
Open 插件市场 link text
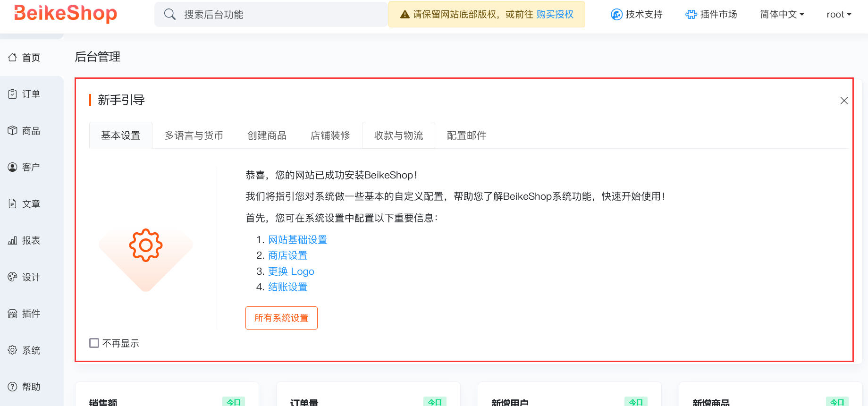tap(719, 14)
